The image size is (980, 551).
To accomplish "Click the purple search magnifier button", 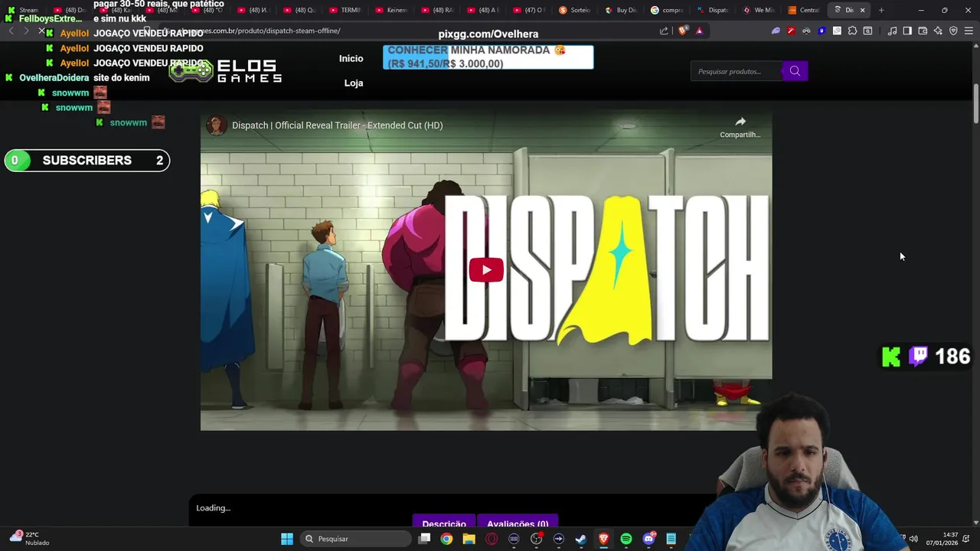I will [795, 71].
